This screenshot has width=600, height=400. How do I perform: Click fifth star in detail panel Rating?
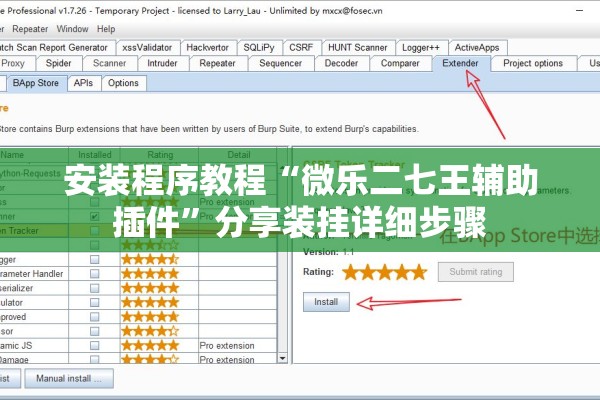tap(419, 272)
